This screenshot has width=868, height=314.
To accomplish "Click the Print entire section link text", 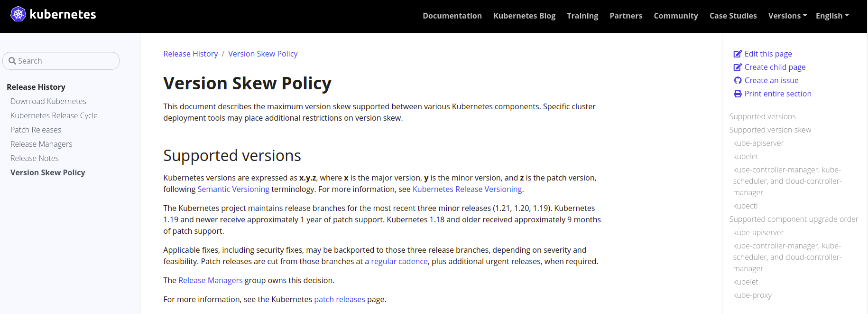I will (778, 94).
